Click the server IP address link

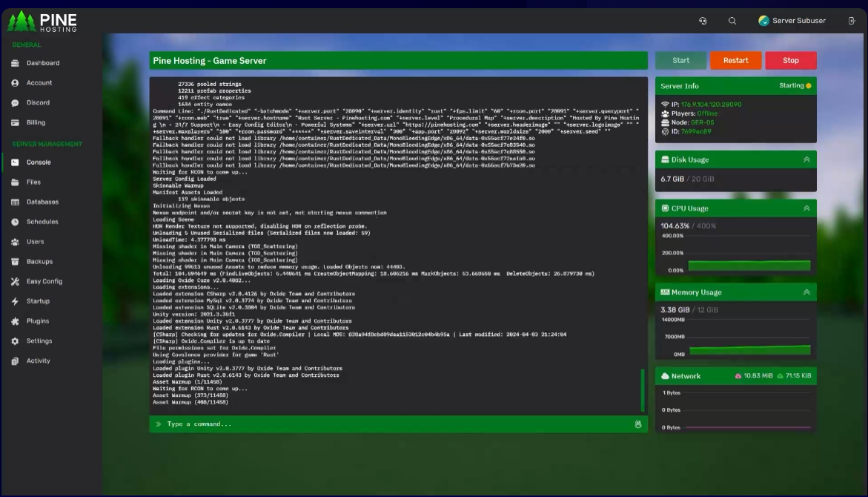pyautogui.click(x=711, y=104)
